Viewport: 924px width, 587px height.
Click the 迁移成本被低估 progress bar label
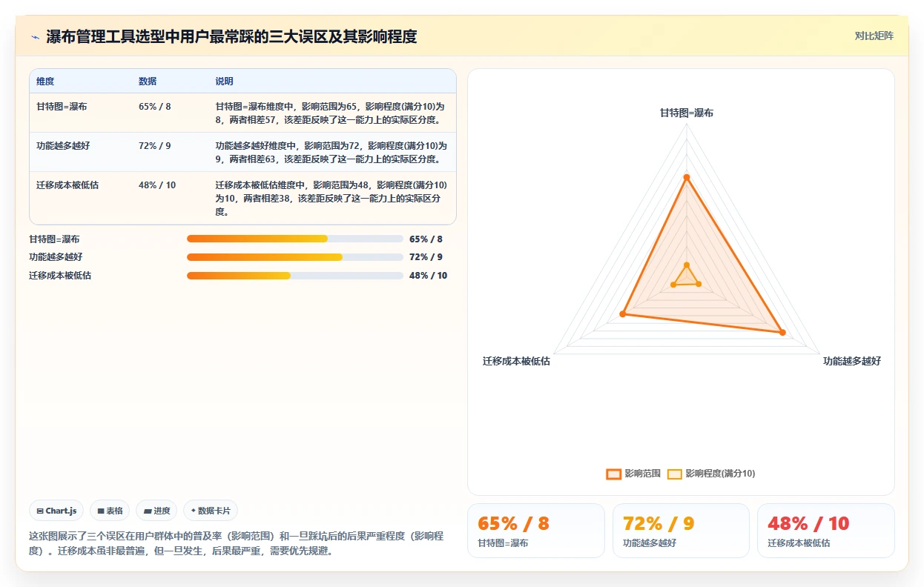coord(60,276)
